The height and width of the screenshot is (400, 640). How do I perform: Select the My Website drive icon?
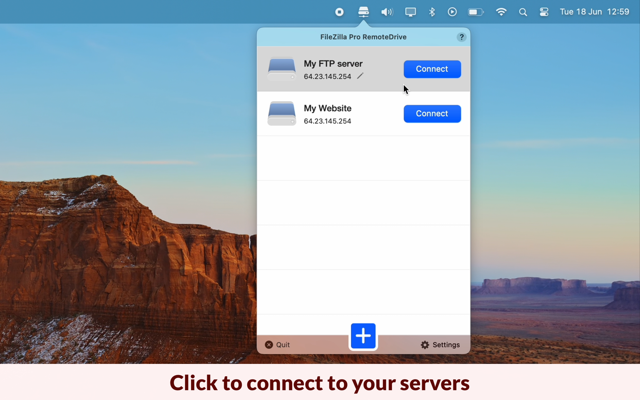tap(282, 113)
